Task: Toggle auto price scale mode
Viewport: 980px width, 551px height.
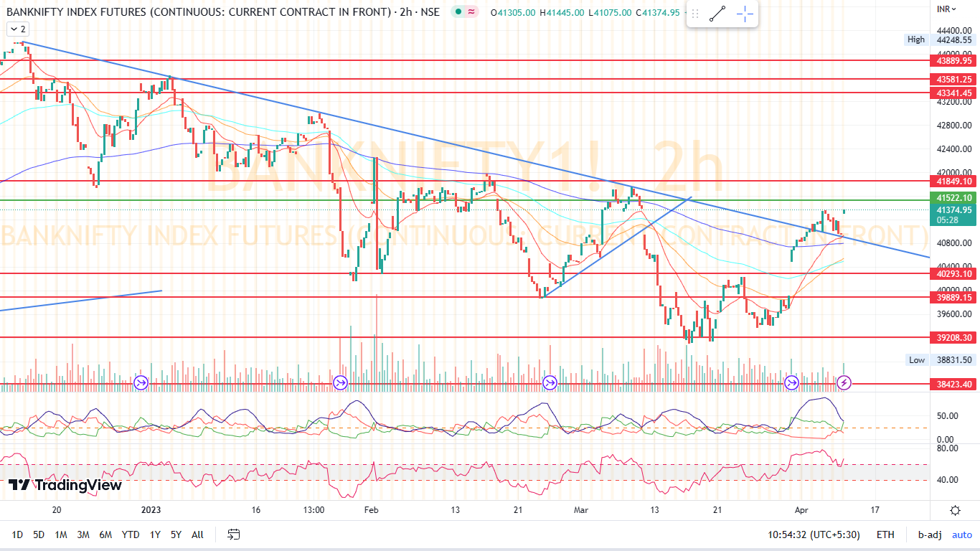Action: [x=962, y=534]
